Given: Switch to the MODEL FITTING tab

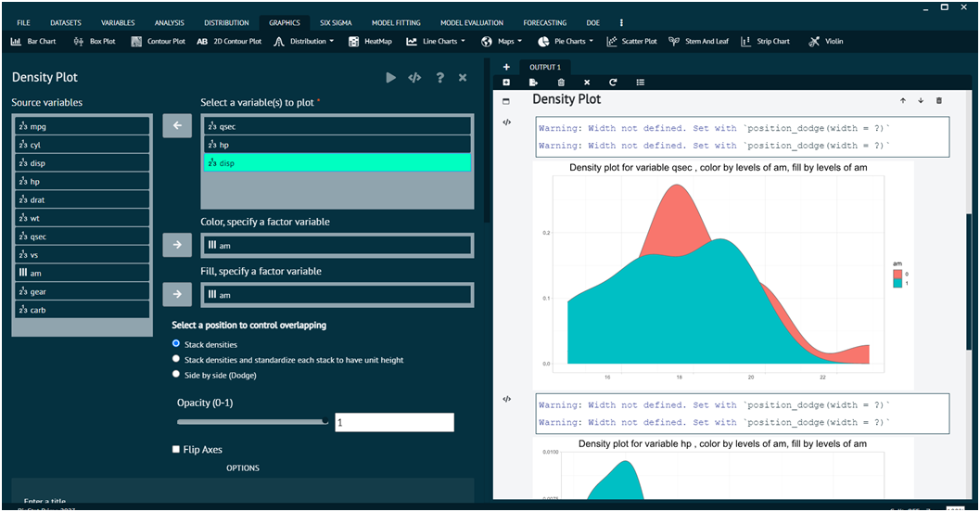Looking at the screenshot, I should tap(396, 22).
